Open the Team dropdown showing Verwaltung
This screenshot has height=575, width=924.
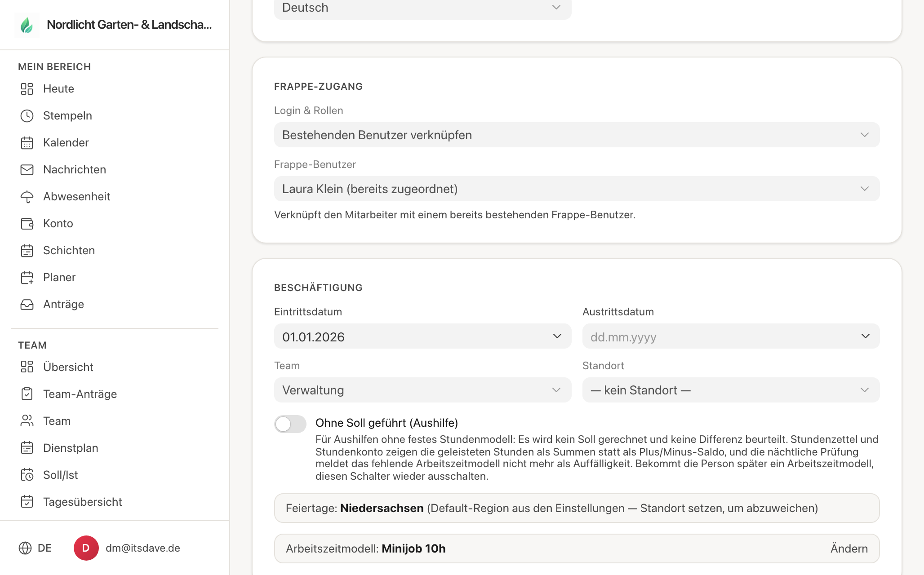click(x=423, y=390)
